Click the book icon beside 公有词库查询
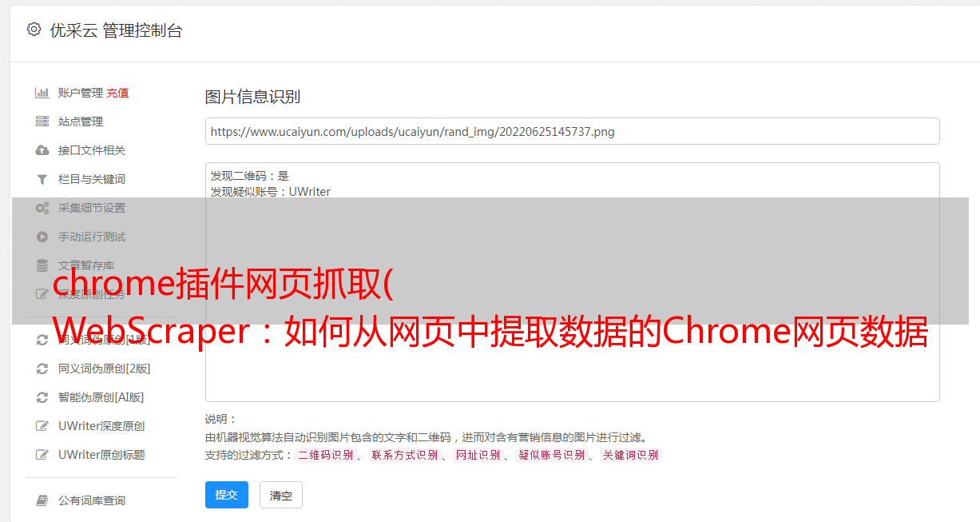This screenshot has width=980, height=522. coord(42,500)
